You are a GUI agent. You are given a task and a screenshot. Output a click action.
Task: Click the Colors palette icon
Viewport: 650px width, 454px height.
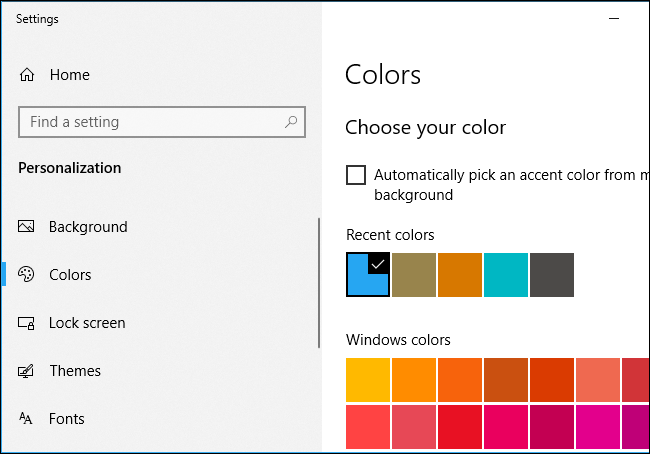[26, 274]
